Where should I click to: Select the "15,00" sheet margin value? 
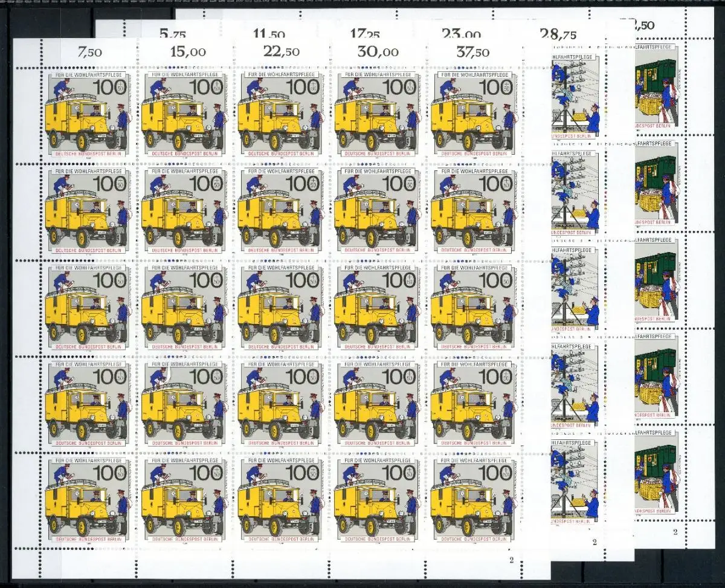(x=187, y=52)
